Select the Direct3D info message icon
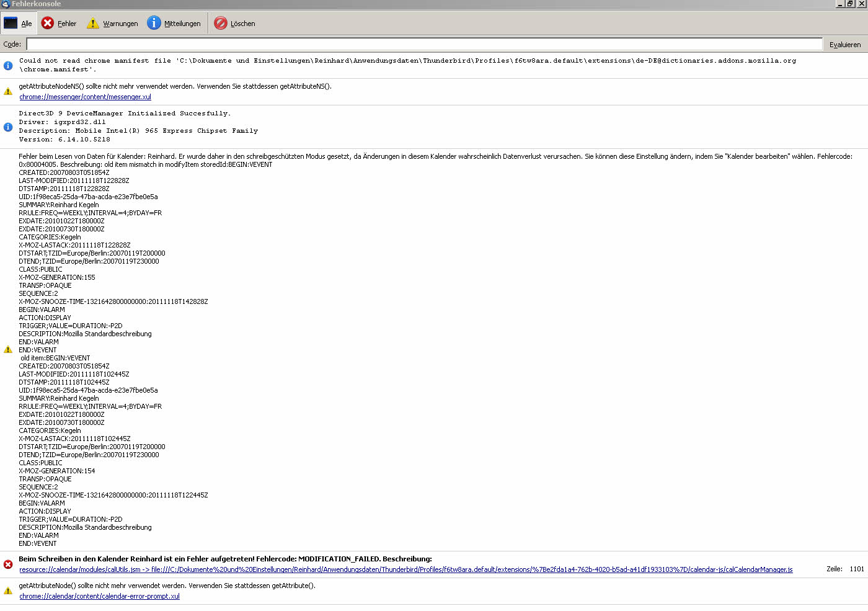Image resolution: width=868 pixels, height=611 pixels. (8, 127)
